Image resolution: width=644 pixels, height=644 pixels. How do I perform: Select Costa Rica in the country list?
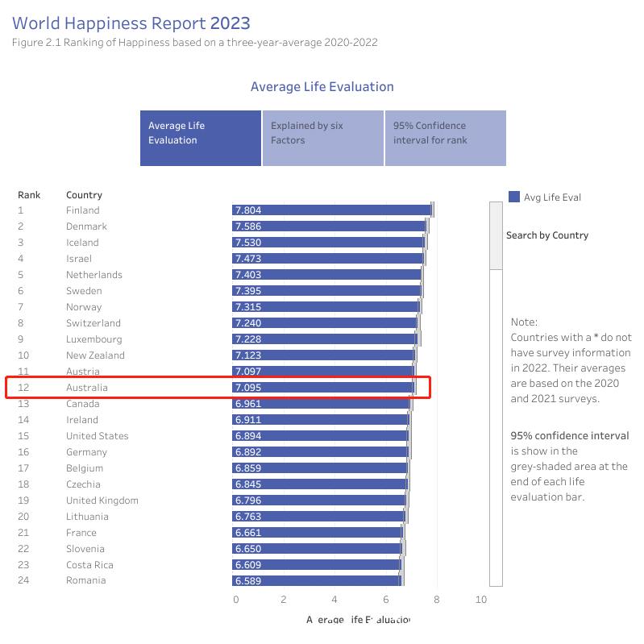click(x=89, y=565)
